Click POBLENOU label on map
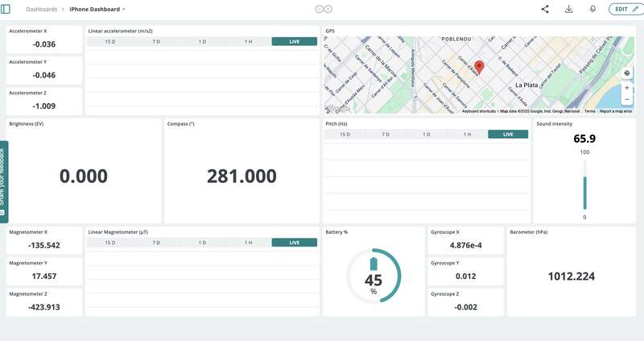The width and height of the screenshot is (644, 341). click(456, 39)
